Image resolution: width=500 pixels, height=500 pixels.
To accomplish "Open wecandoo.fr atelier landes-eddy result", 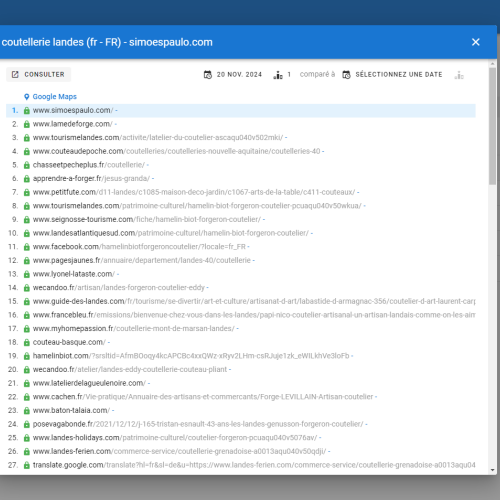I will click(130, 370).
